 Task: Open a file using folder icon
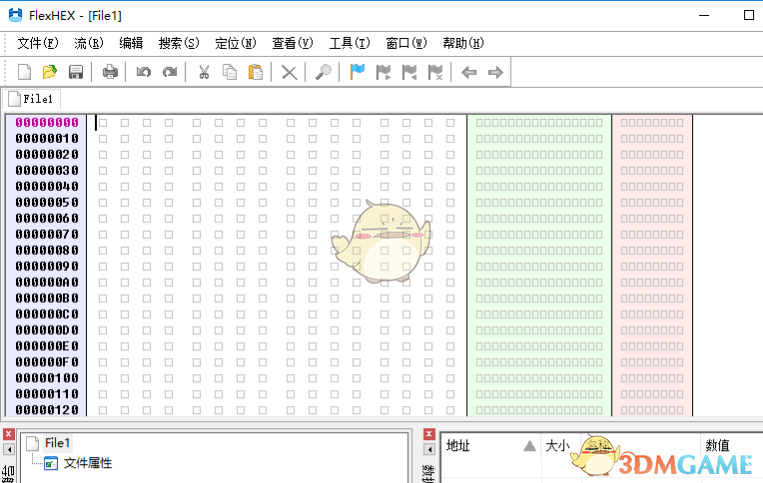[x=50, y=72]
